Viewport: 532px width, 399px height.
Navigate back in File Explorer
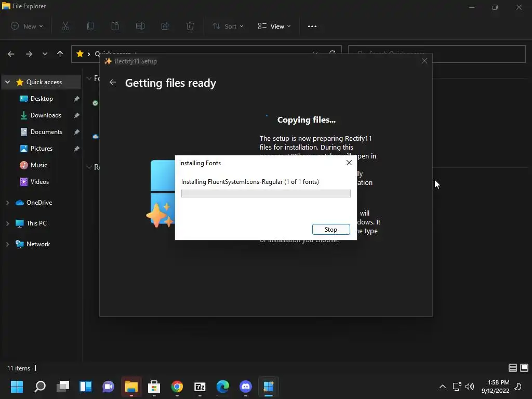pyautogui.click(x=11, y=54)
